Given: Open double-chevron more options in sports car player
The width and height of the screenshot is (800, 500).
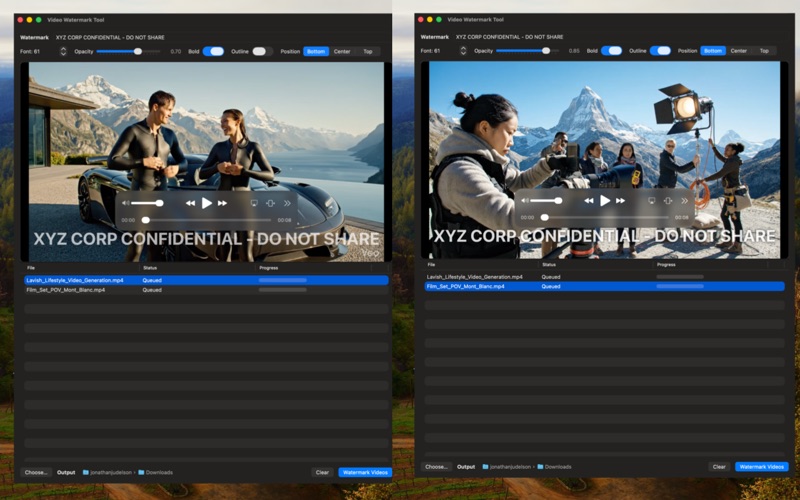Looking at the screenshot, I should (287, 203).
